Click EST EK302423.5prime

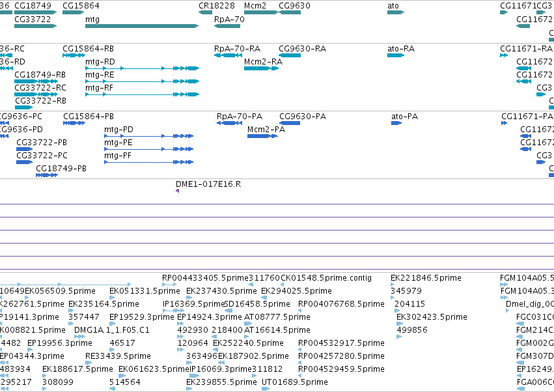coord(432,317)
